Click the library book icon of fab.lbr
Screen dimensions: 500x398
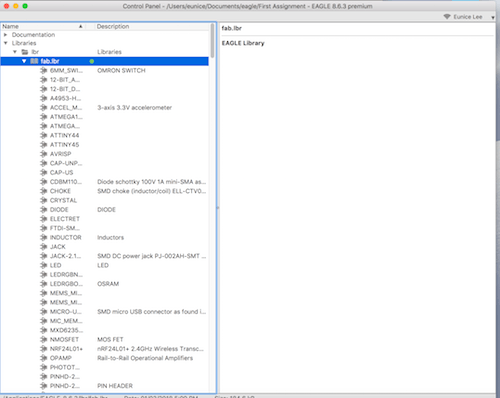coord(34,61)
